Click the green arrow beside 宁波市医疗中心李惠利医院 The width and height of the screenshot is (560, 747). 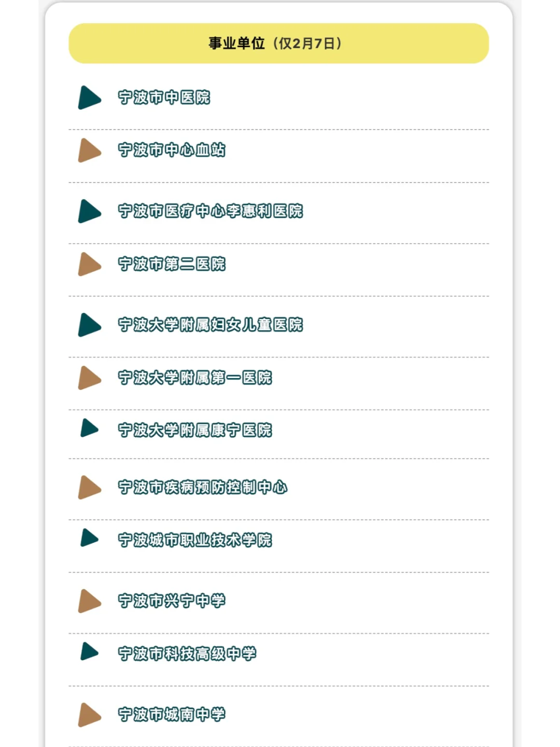tap(89, 211)
